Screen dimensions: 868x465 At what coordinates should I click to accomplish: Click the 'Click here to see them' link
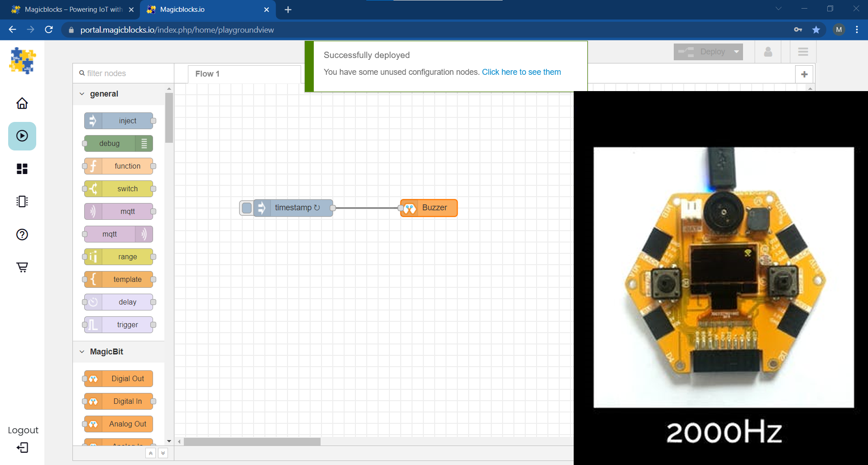coord(521,72)
